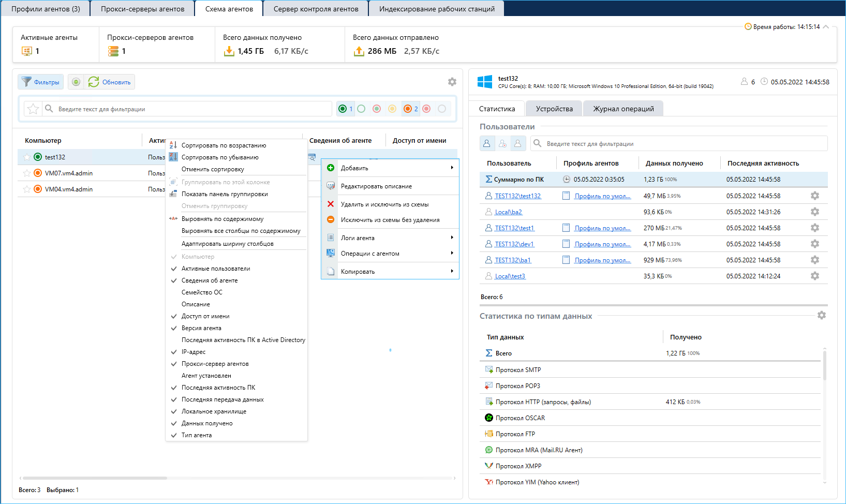Choose Сортировать по возрастанию
The image size is (846, 504).
click(x=236, y=145)
